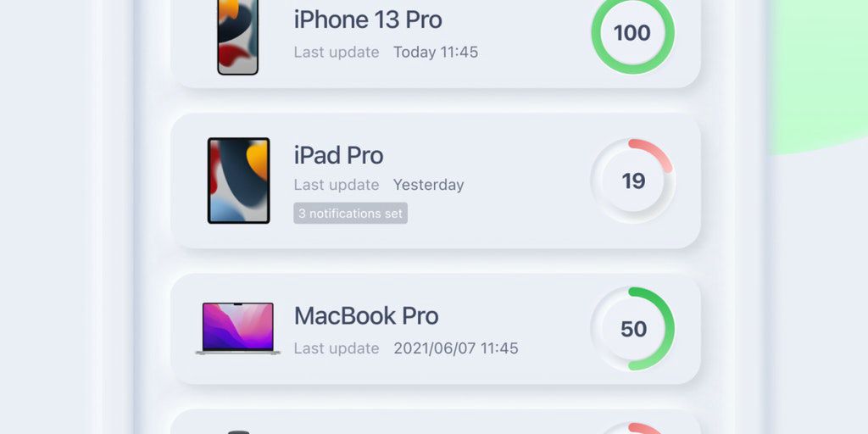Image resolution: width=868 pixels, height=434 pixels.
Task: Select the iPhone 13 Pro battery ring showing 100
Action: pyautogui.click(x=632, y=33)
